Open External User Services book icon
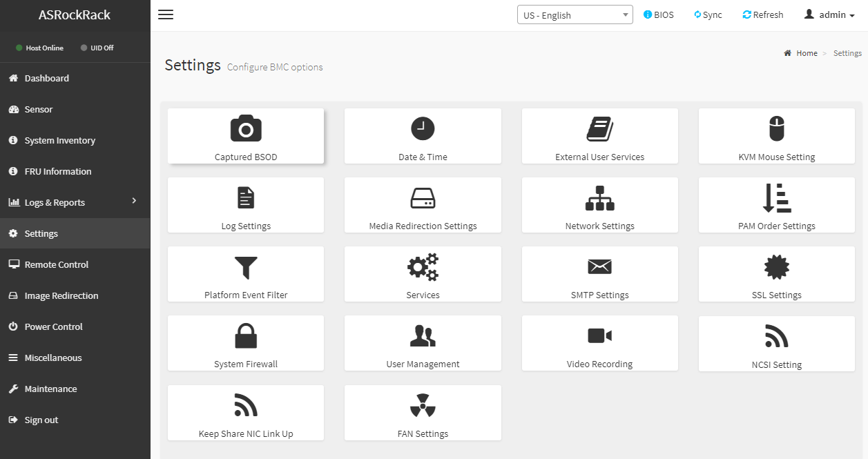Image resolution: width=868 pixels, height=459 pixels. [599, 129]
